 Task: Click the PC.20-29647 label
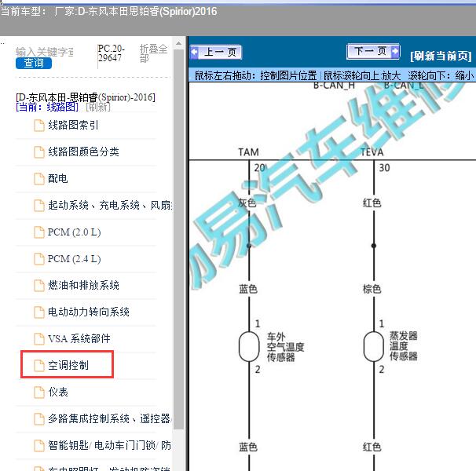click(111, 53)
